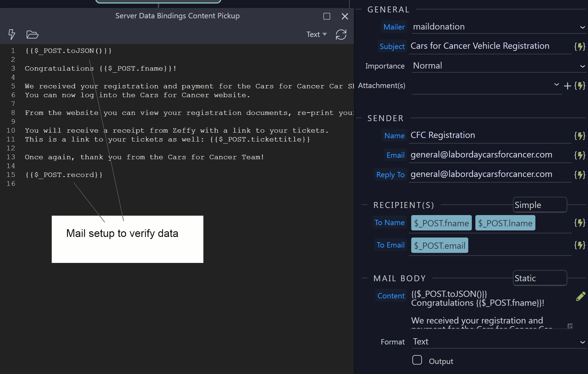Edit mail content with the pencil icon

click(581, 296)
